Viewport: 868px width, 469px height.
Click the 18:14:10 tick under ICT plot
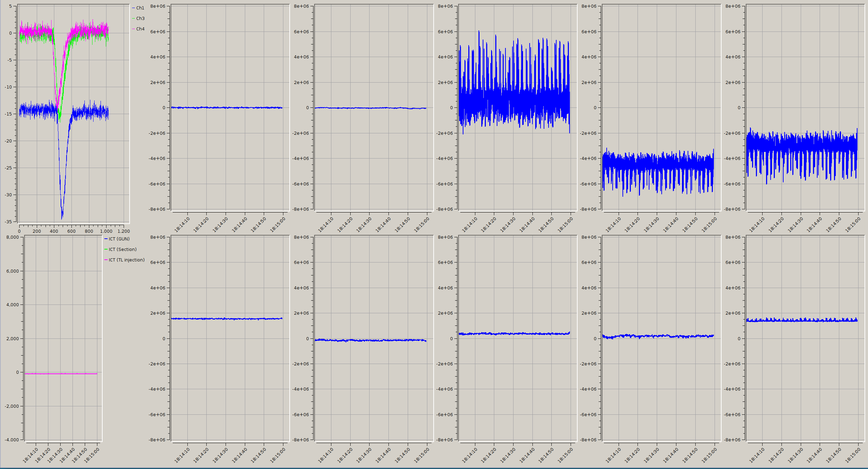[30, 455]
